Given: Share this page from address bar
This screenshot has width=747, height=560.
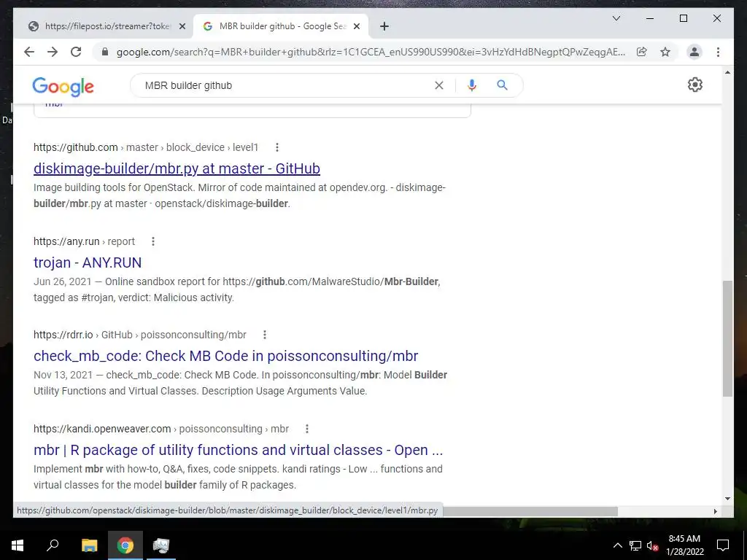Looking at the screenshot, I should click(x=642, y=52).
